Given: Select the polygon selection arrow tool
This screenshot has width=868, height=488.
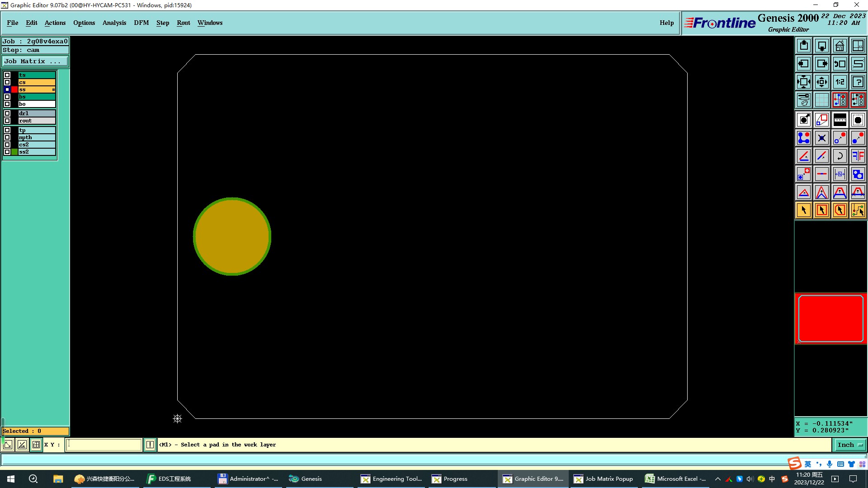Looking at the screenshot, I should [x=840, y=210].
